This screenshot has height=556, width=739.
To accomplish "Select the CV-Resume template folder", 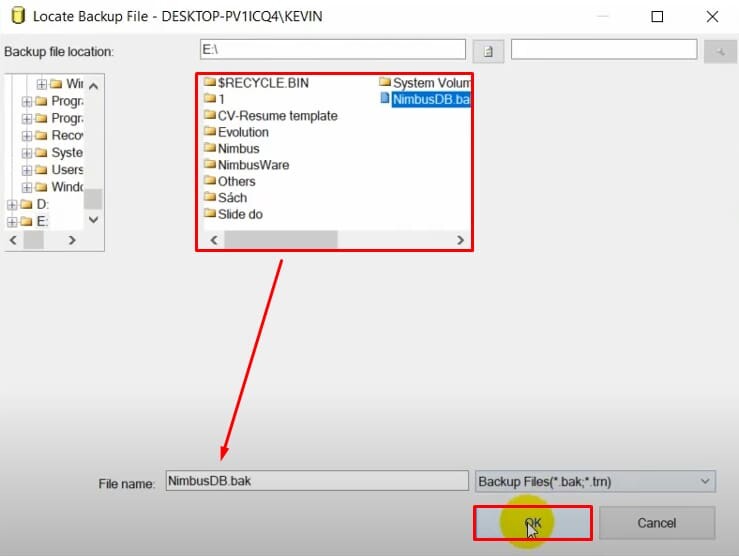I will [271, 115].
